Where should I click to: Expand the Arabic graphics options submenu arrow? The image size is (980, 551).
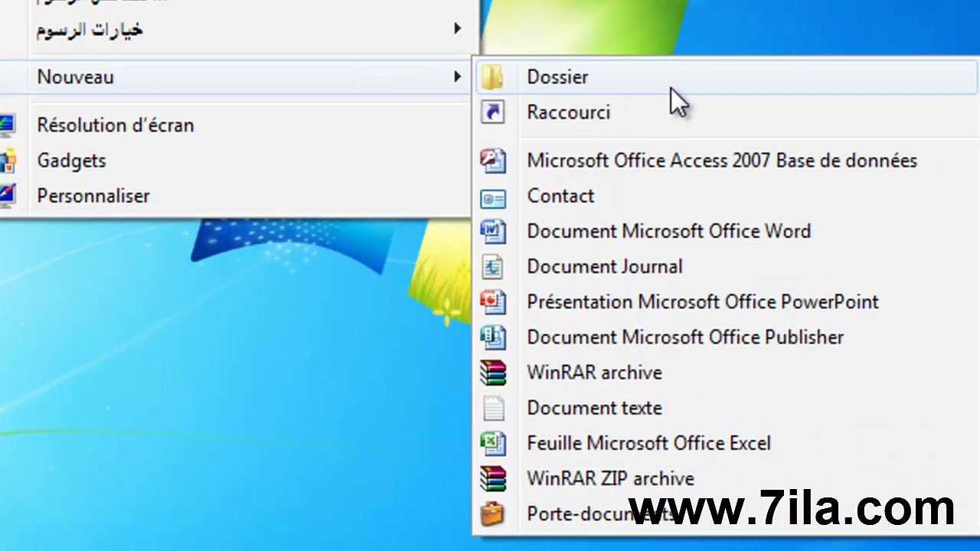457,28
